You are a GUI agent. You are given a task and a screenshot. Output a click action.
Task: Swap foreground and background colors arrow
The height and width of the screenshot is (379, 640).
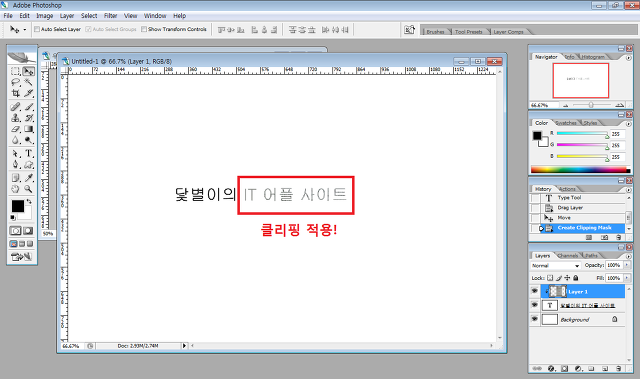point(29,202)
